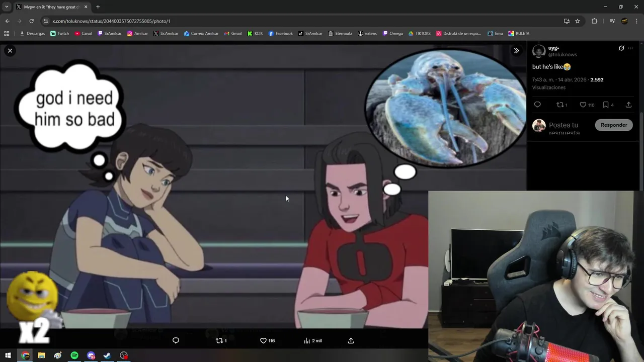Open view stats 2 mil icon
The width and height of the screenshot is (644, 362).
[312, 340]
